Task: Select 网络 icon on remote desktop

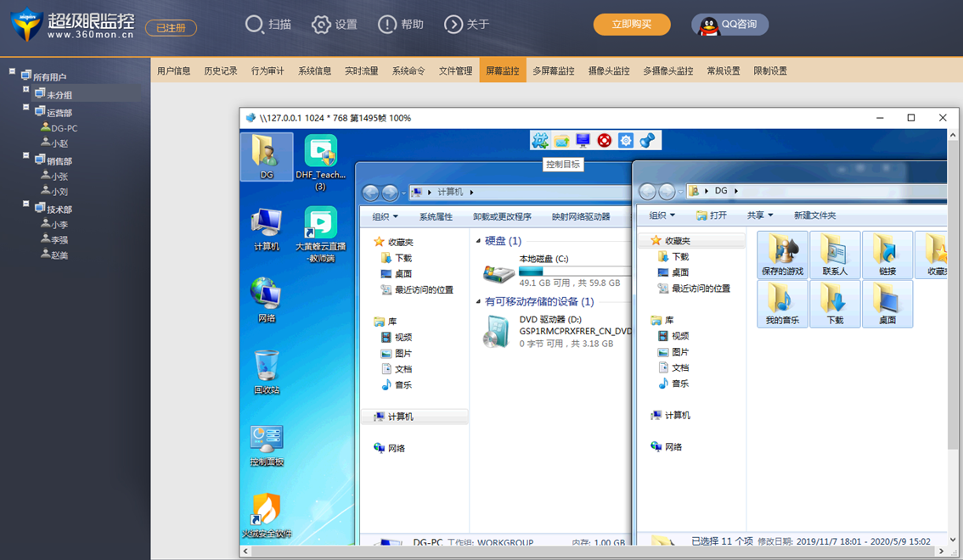Action: click(267, 300)
